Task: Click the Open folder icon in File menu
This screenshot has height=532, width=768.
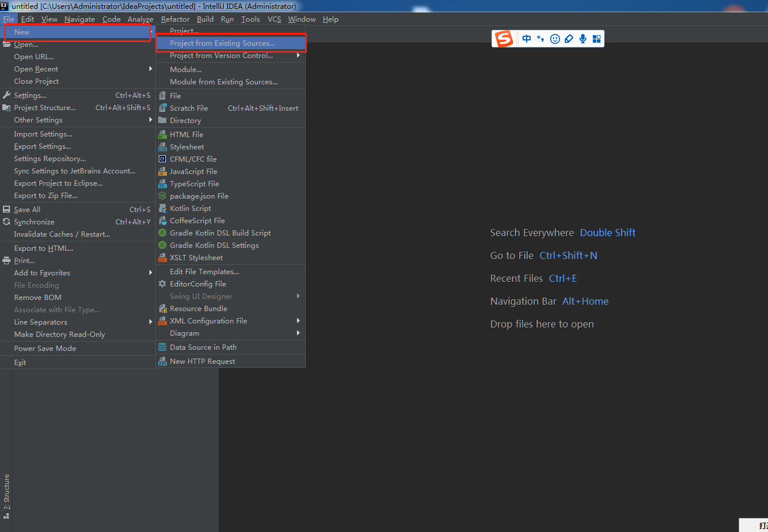Action: (7, 45)
